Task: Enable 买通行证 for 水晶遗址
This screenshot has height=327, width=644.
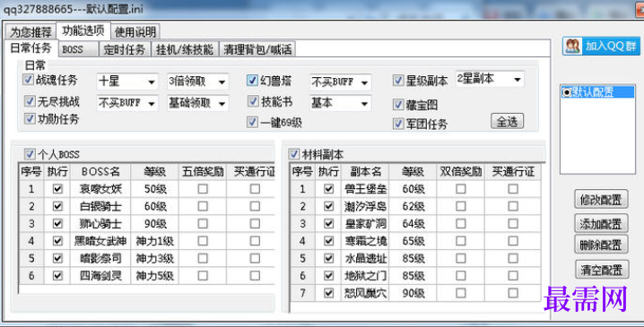Action: [x=513, y=258]
